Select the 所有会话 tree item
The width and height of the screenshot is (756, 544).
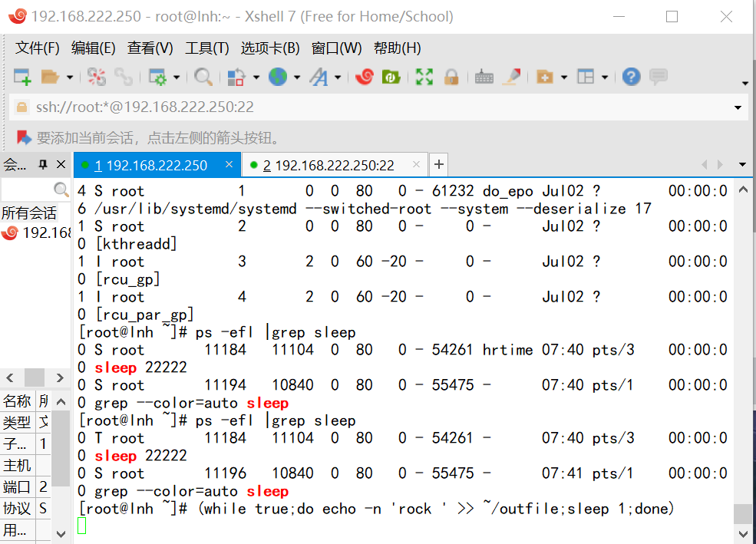[29, 213]
